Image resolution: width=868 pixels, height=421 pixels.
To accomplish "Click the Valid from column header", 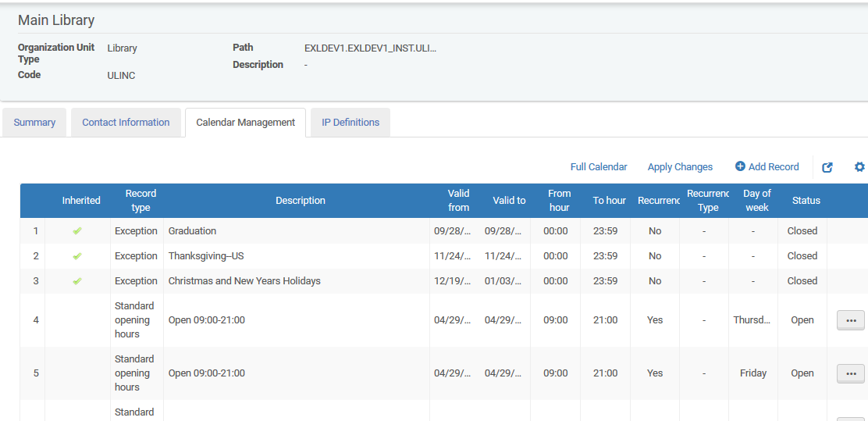I will point(458,201).
